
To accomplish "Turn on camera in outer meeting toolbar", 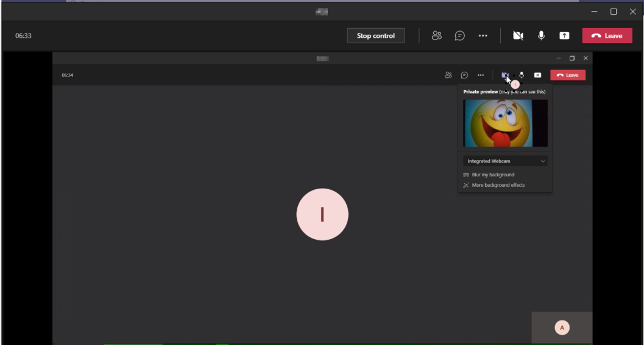I will 518,36.
